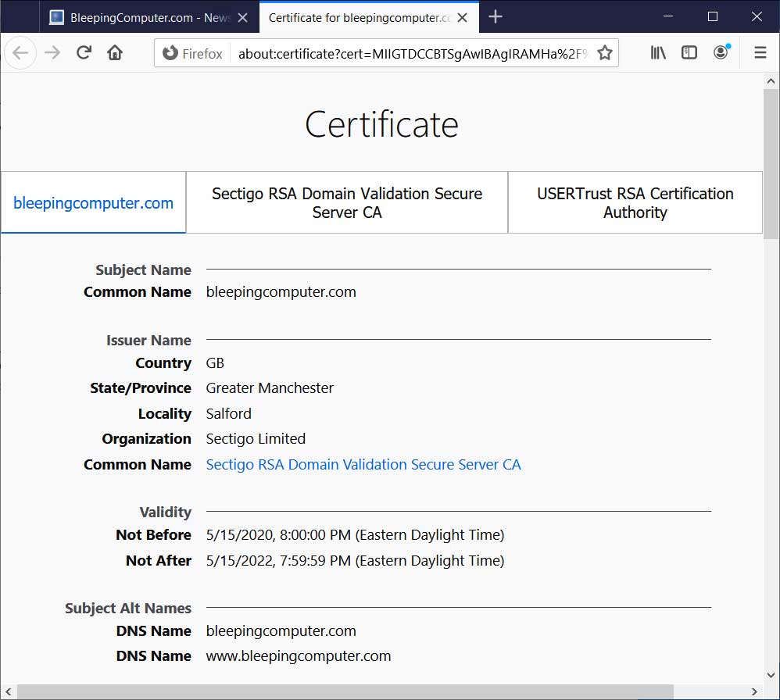The image size is (780, 700).
Task: Click the horizontal scrollbar thumb
Action: pyautogui.click(x=345, y=691)
